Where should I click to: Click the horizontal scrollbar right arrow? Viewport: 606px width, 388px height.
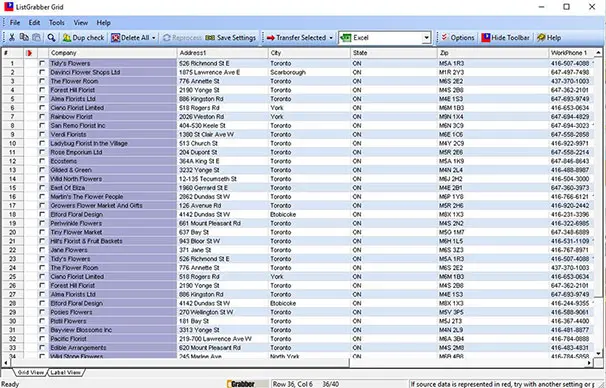[589, 363]
